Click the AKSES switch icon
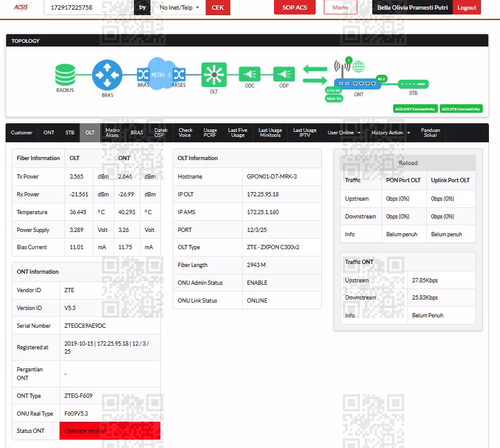This screenshot has width=500, height=448. (x=179, y=74)
